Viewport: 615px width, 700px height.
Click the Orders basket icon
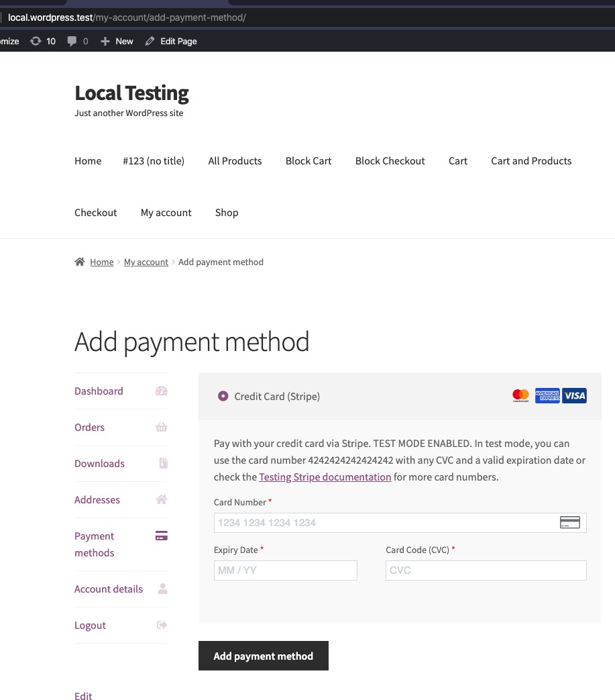161,427
